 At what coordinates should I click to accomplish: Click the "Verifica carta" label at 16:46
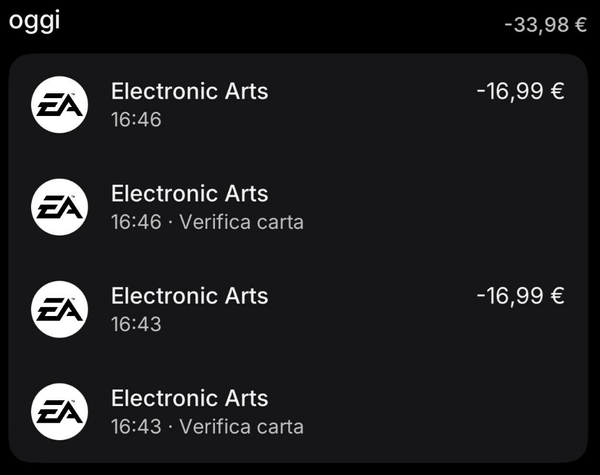pos(241,222)
